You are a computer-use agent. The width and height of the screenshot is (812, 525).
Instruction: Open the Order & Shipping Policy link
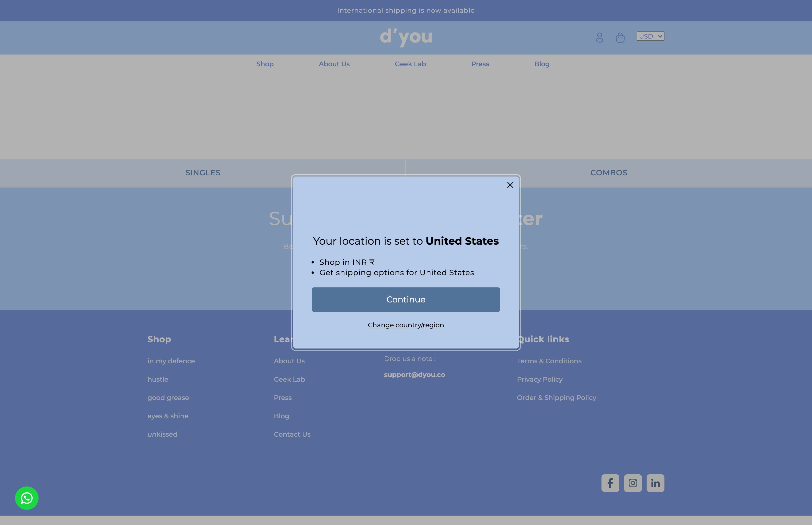click(x=556, y=398)
